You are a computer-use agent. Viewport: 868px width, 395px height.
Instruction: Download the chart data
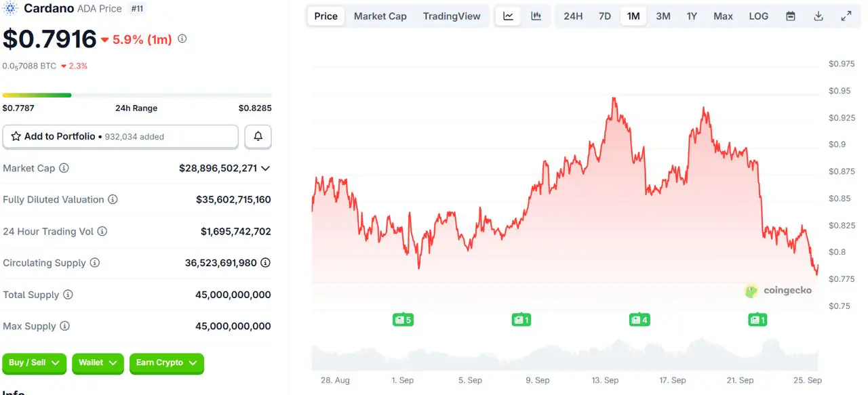point(818,16)
